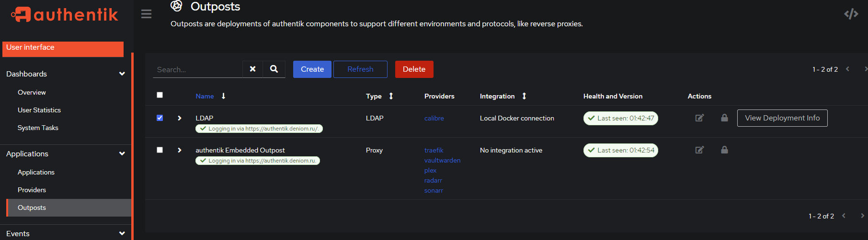
Task: Click the No integration active cell
Action: coord(511,150)
